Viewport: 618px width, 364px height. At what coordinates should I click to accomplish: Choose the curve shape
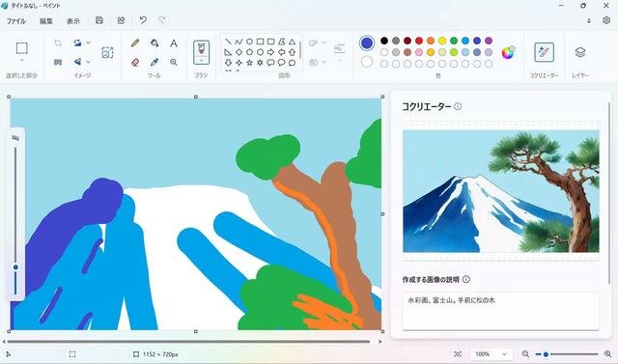(x=239, y=42)
